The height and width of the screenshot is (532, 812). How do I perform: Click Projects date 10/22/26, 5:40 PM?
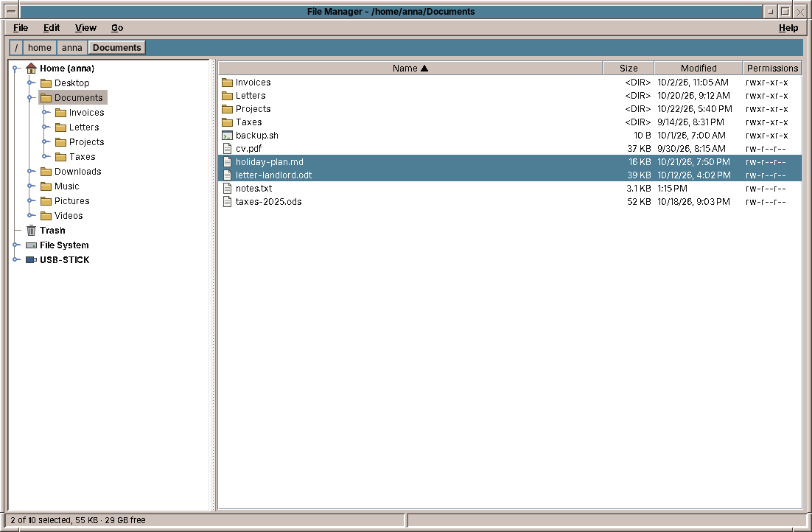click(x=695, y=109)
